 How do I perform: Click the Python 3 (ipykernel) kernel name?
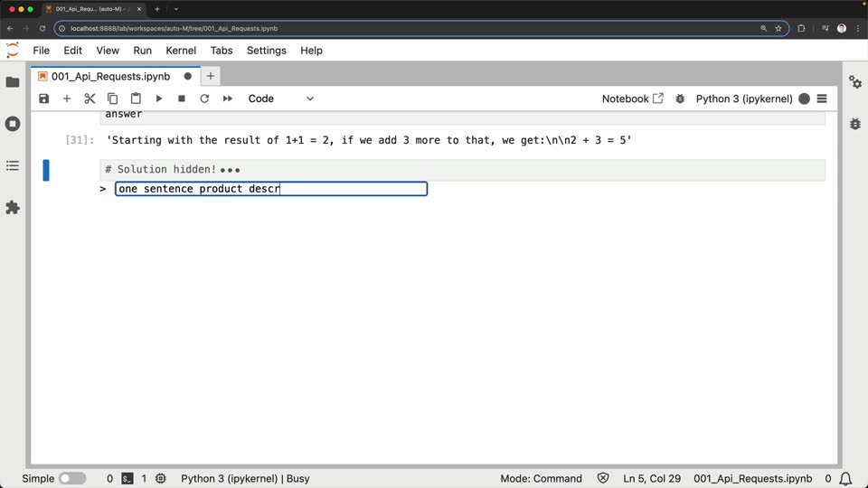[744, 99]
